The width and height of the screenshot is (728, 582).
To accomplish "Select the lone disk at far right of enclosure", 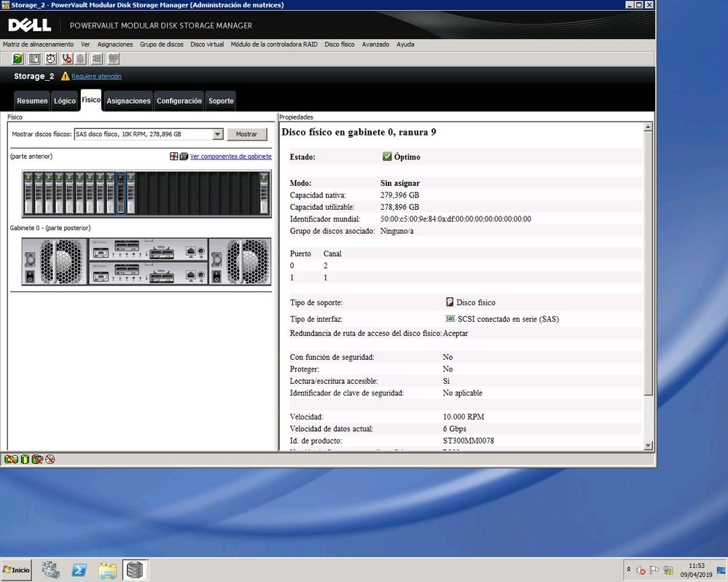I will 265,192.
